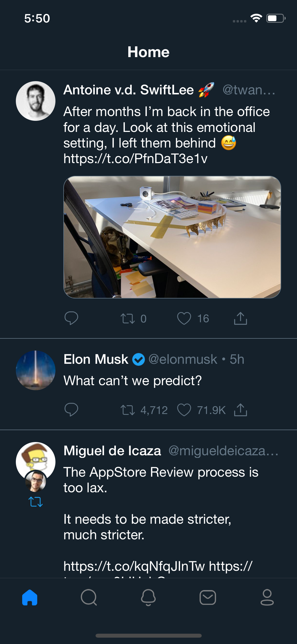
Task: Open the Notifications bell tab
Action: (148, 597)
